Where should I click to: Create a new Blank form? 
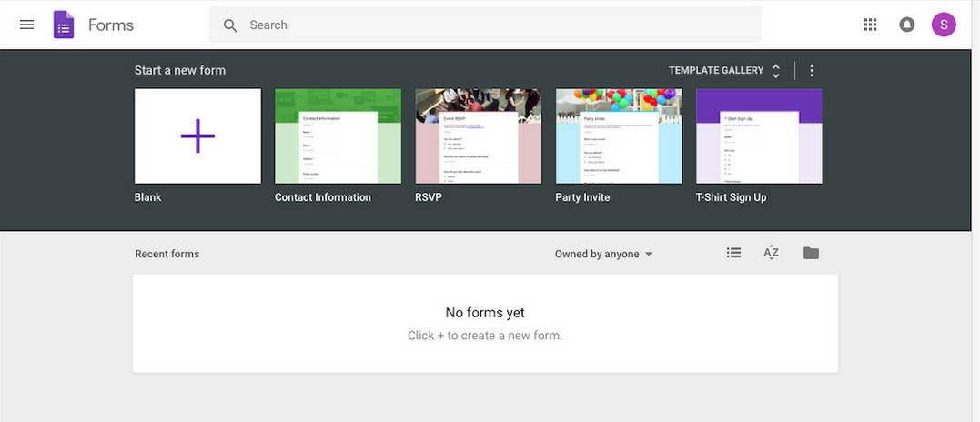(x=197, y=136)
